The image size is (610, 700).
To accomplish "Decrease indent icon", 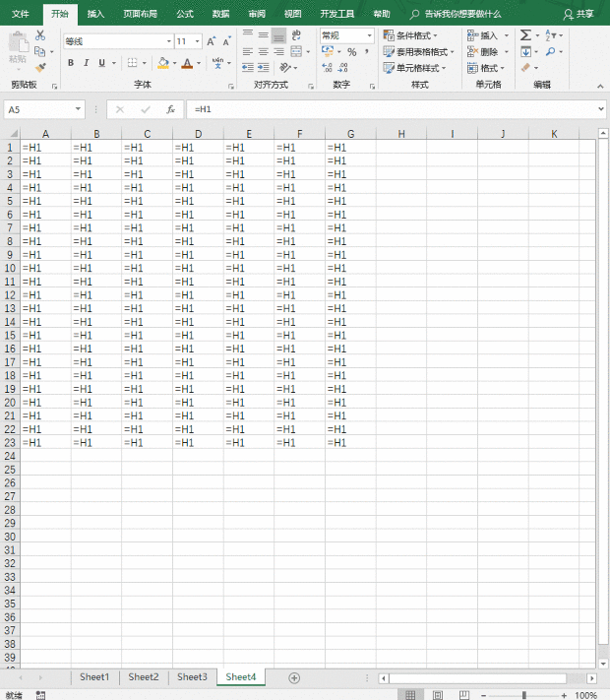I will 248,67.
